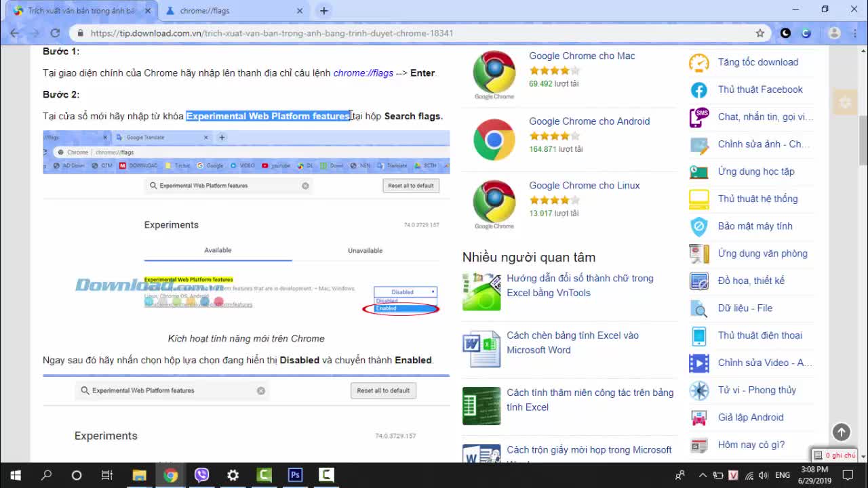Open the 0 ghi chú notes widget
The height and width of the screenshot is (488, 868).
(835, 455)
